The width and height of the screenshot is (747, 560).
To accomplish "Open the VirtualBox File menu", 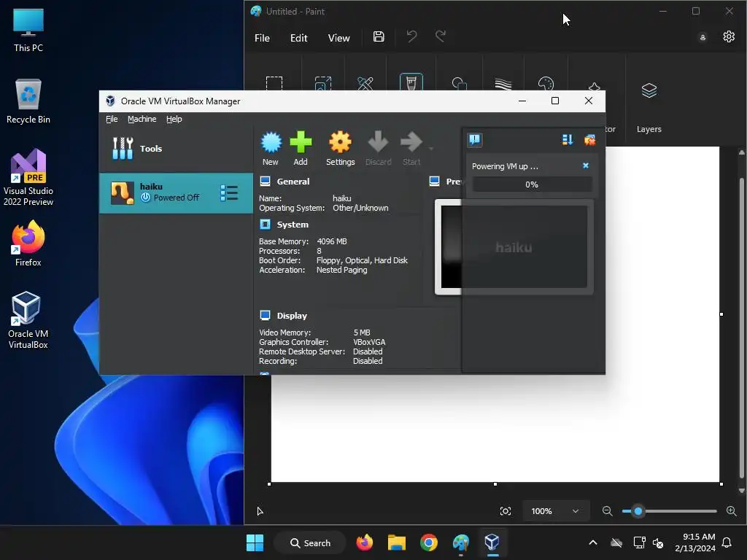I will [112, 119].
